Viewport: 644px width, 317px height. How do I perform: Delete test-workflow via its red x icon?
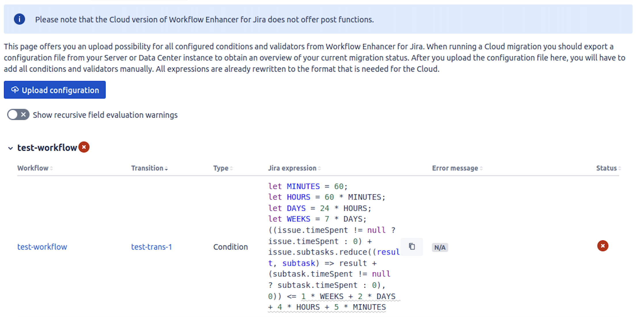(84, 147)
